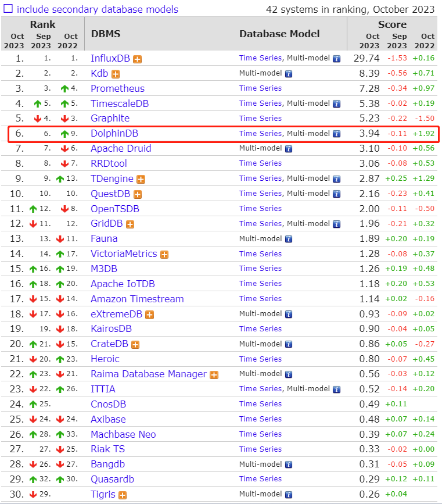Viewport: 442px width, 504px height.
Task: Click the orange plus icon beside CrateDB
Action: tap(135, 345)
